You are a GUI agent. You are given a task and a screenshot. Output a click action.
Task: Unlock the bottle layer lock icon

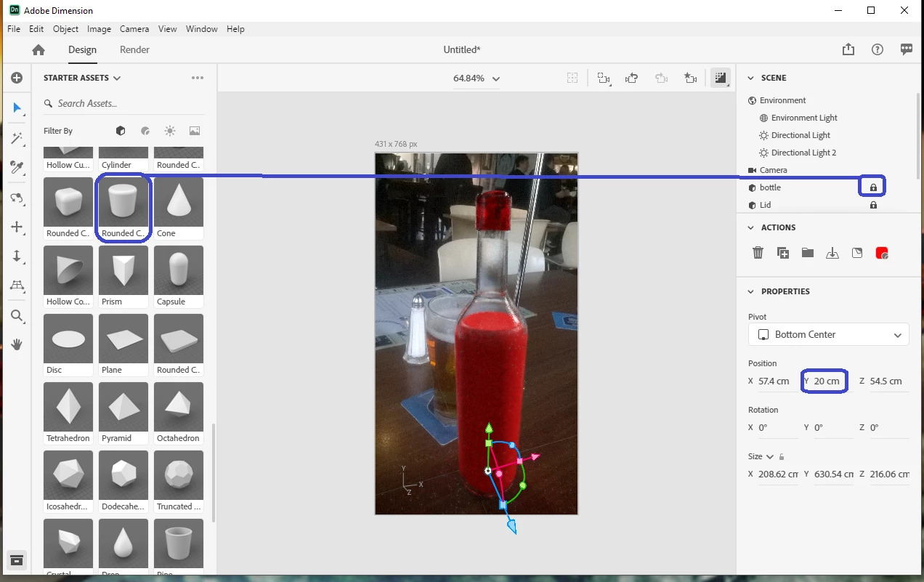tap(873, 187)
